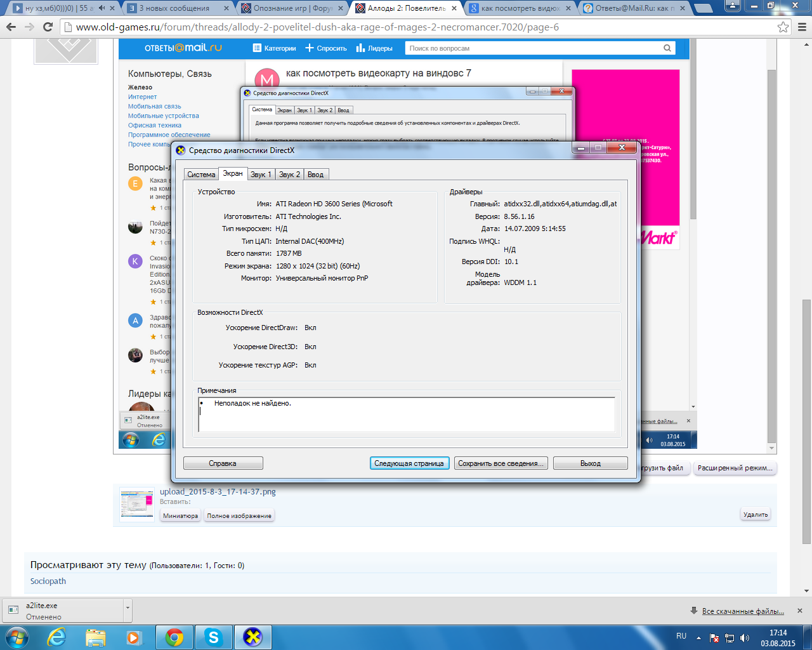Open Skype from the taskbar

coord(214,637)
